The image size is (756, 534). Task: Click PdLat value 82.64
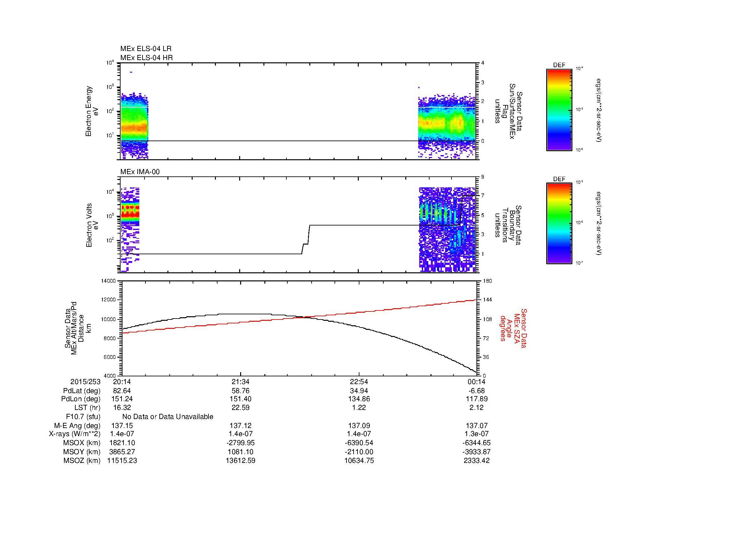122,391
